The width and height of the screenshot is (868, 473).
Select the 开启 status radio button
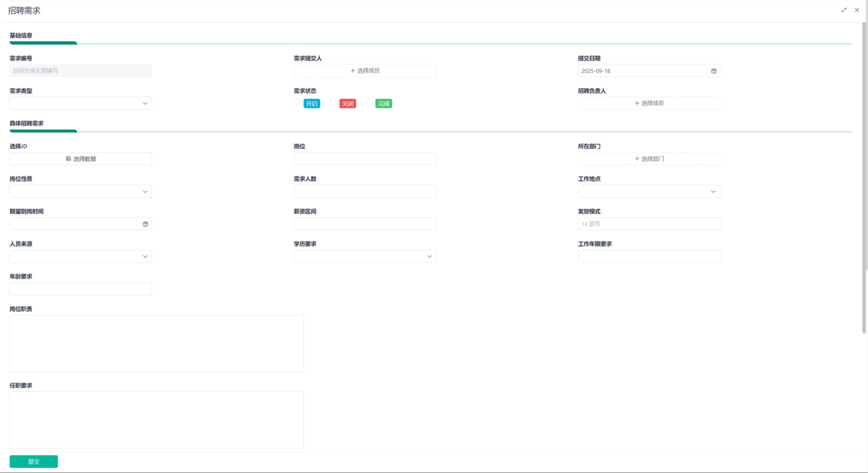[x=297, y=103]
